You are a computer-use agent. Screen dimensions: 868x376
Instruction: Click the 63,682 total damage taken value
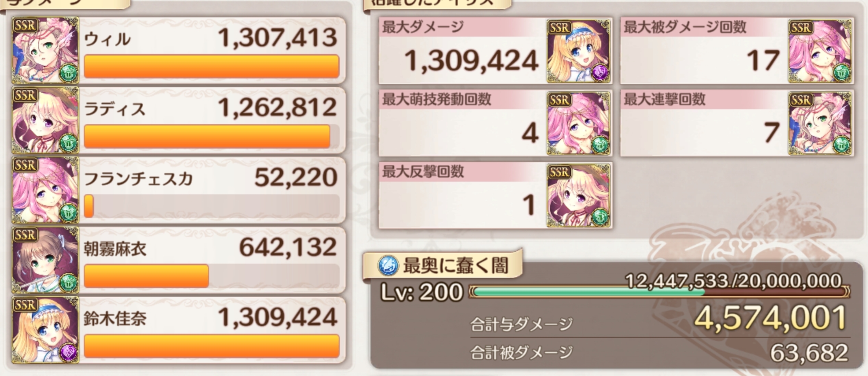[809, 353]
